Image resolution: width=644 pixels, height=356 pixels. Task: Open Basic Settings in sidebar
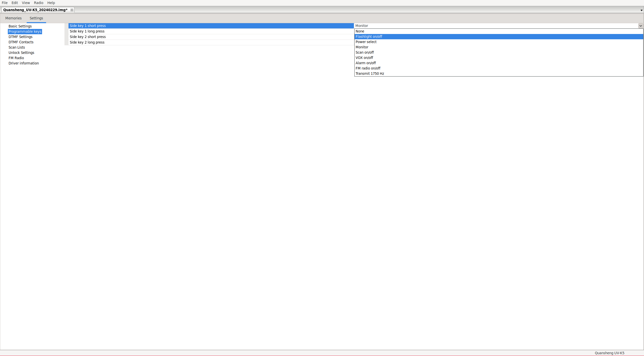[x=20, y=26]
